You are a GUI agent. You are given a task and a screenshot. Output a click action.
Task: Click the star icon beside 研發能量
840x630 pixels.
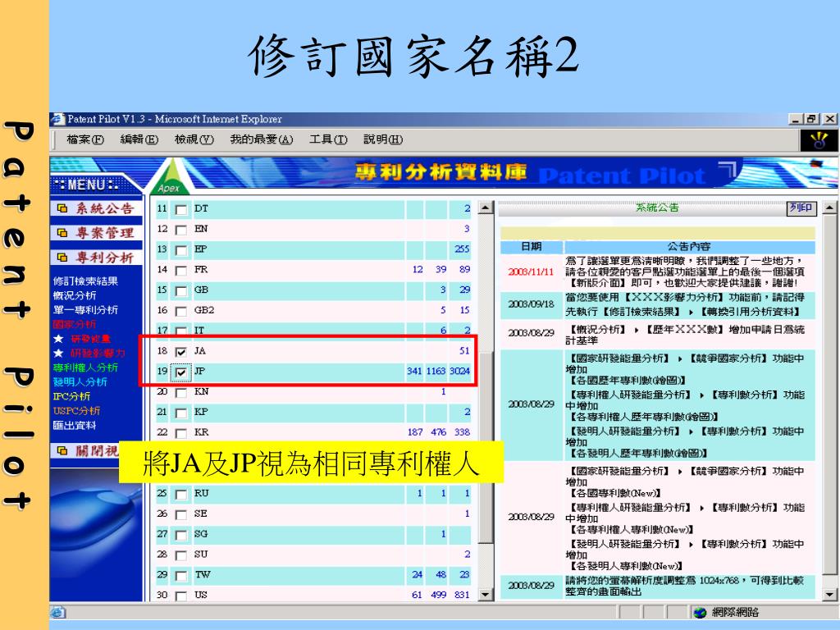click(58, 339)
